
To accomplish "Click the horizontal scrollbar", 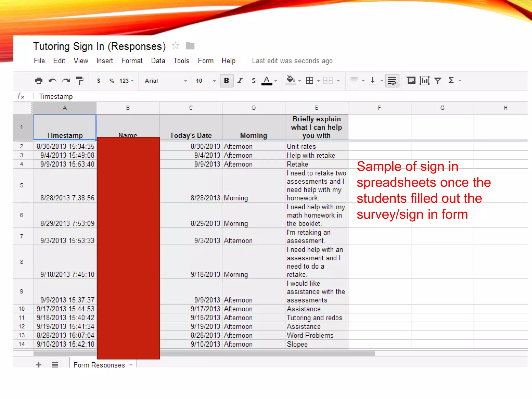I will 204,354.
